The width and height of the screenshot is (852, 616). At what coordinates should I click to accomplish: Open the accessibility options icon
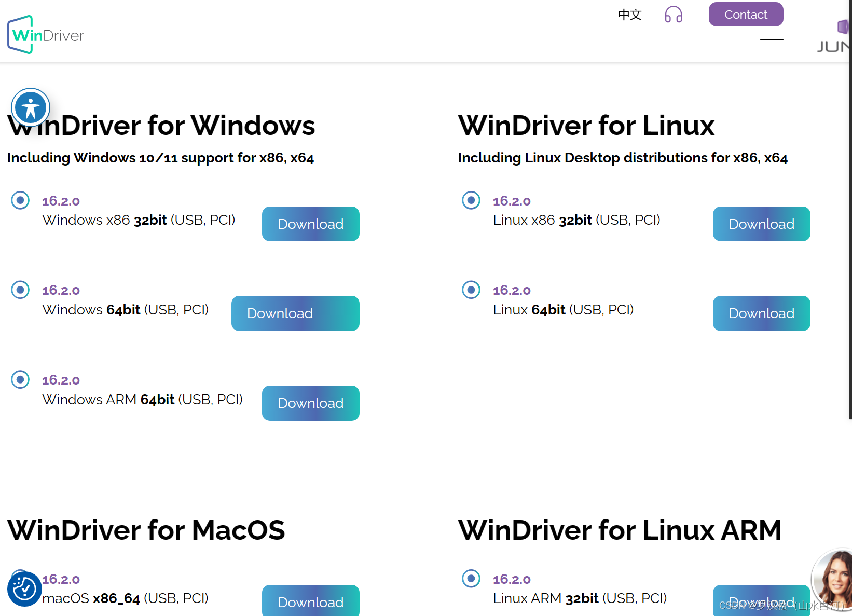[x=31, y=107]
